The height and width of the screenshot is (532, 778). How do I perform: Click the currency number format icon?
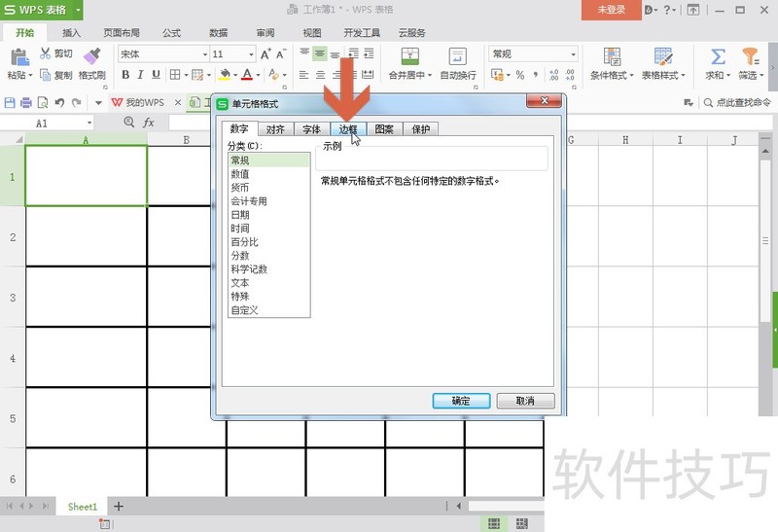pos(497,75)
